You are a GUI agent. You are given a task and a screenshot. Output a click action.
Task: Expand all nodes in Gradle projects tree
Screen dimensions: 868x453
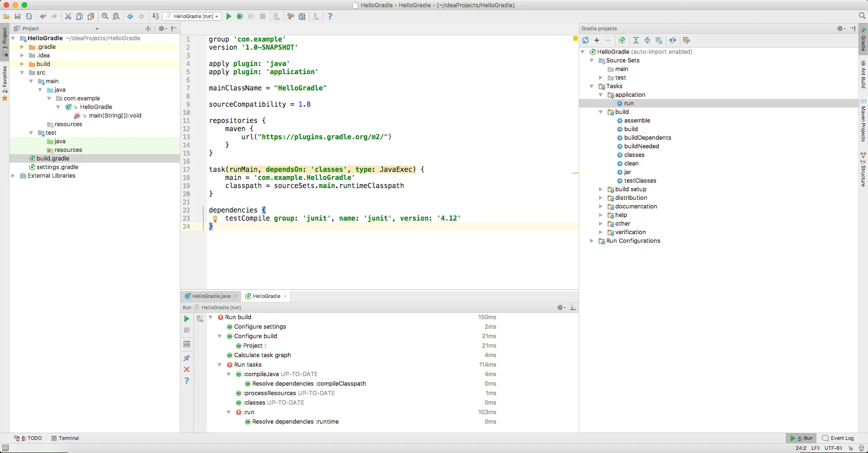(636, 41)
